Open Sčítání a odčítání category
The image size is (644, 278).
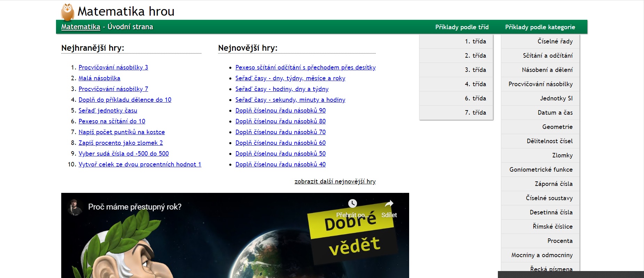pos(540,56)
